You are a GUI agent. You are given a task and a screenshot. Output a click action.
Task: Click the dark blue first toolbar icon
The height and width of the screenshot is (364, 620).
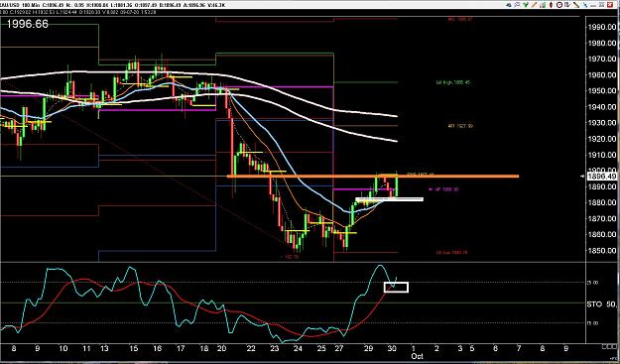[509, 5]
